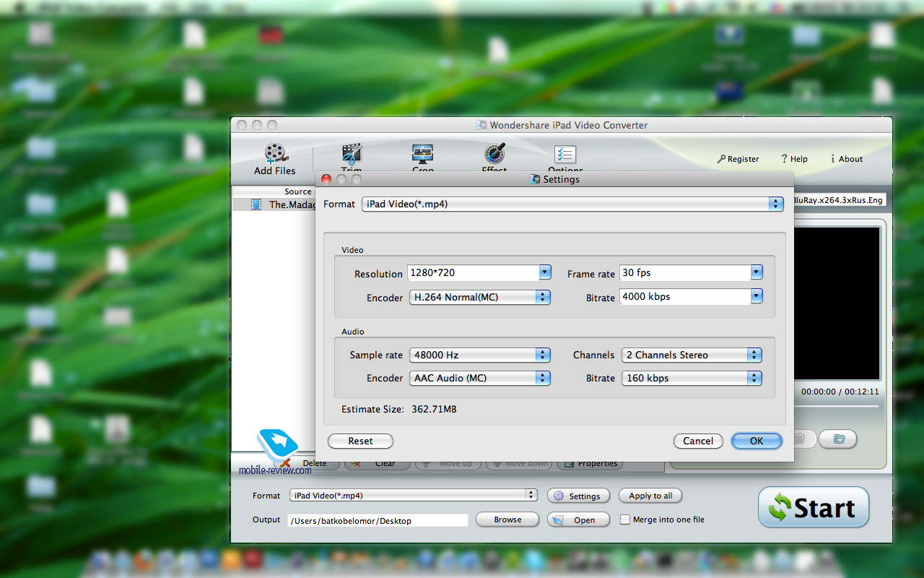This screenshot has width=924, height=578.
Task: Click the Add Files film reel icon
Action: (x=275, y=153)
